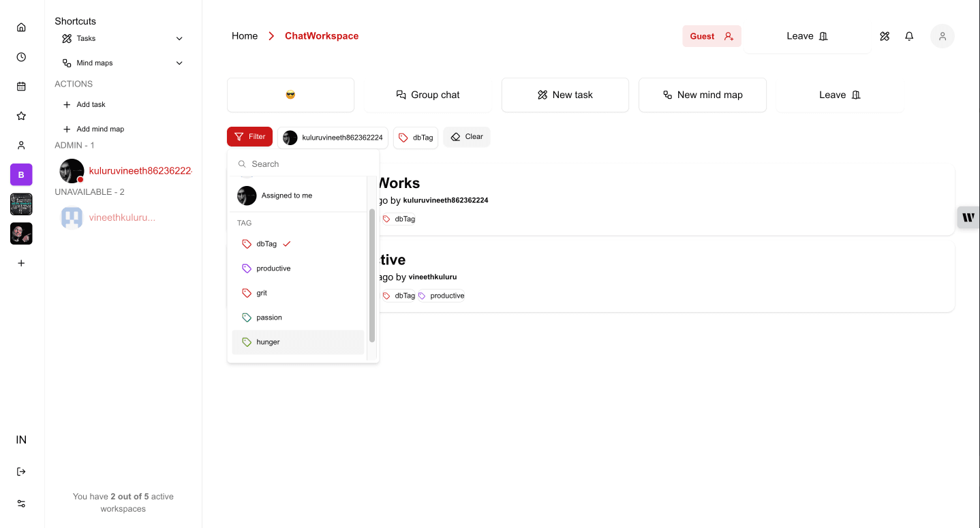Collapse the Tasks shortcut section
Screen dimensions: 980x528
tap(179, 38)
